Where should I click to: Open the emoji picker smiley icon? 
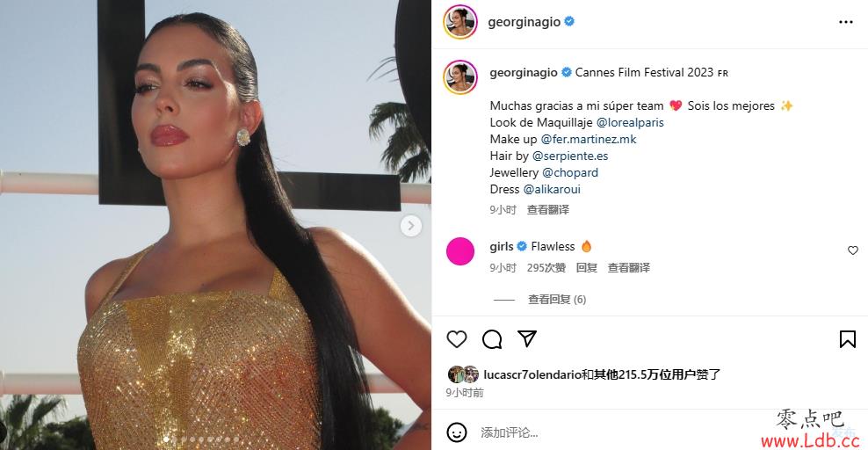[457, 432]
